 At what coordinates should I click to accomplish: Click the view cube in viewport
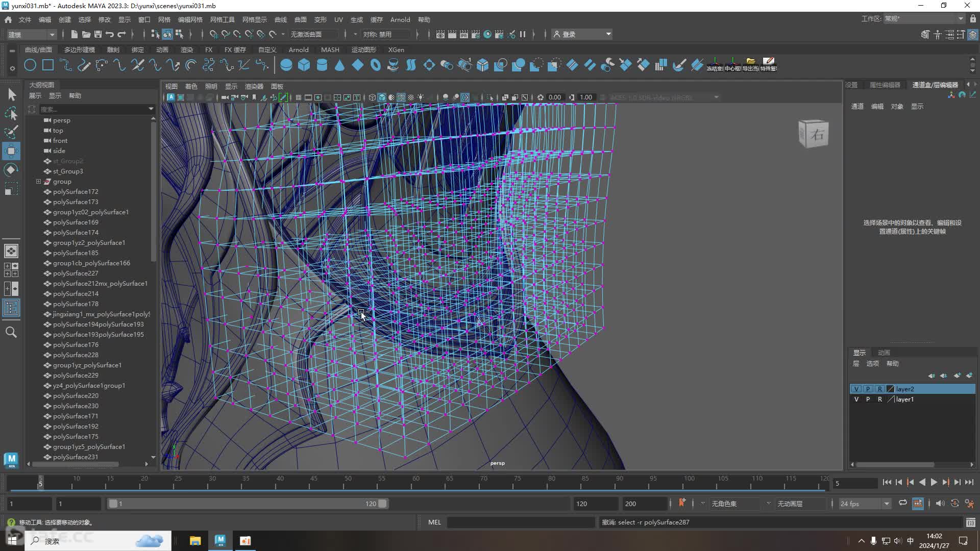click(814, 134)
